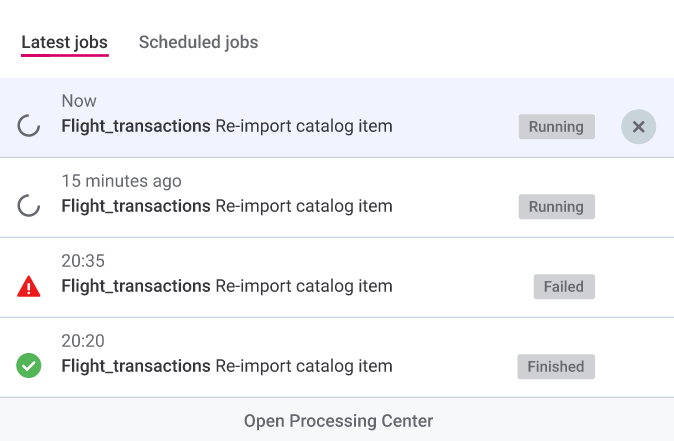Cancel the running job from Now
The image size is (674, 441).
point(638,127)
